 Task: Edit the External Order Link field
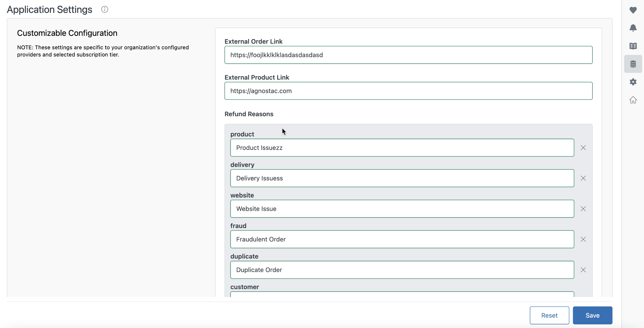[408, 55]
